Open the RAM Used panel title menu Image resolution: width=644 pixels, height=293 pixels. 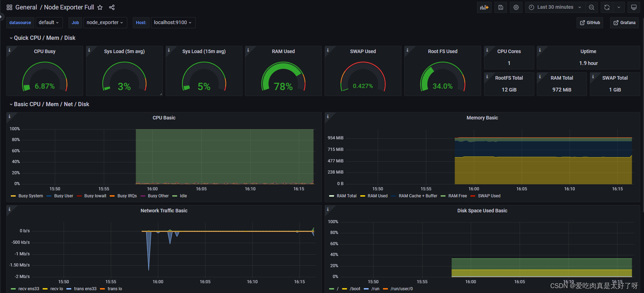coord(283,51)
